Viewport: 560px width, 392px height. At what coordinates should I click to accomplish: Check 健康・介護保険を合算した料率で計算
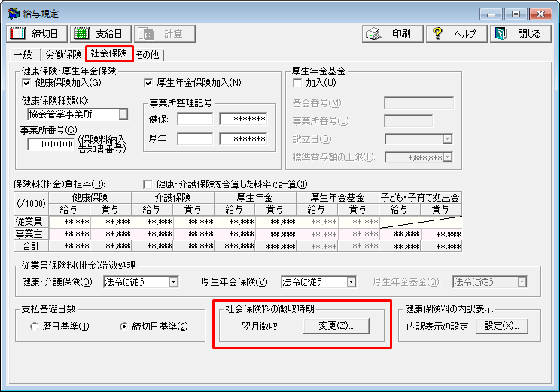click(148, 184)
